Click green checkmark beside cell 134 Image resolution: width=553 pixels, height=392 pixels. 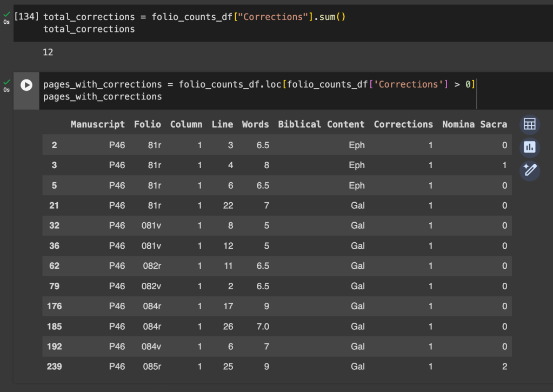(6, 15)
